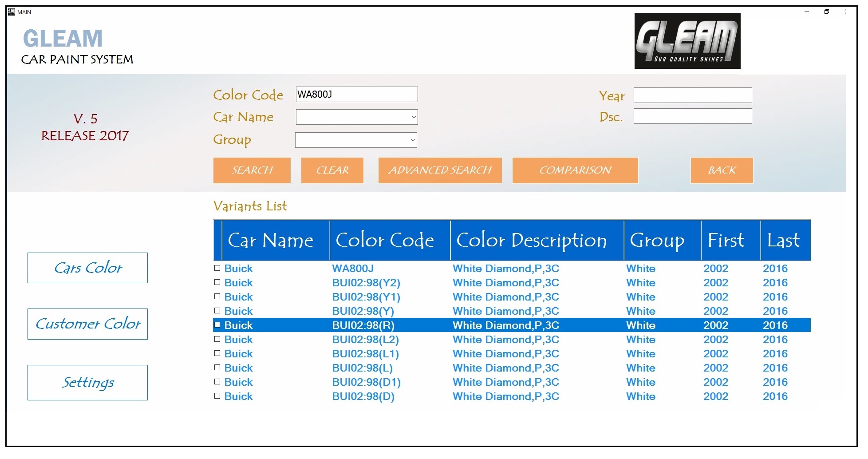868x459 pixels.
Task: Select the BUI02:98(D) code cell
Action: click(363, 396)
